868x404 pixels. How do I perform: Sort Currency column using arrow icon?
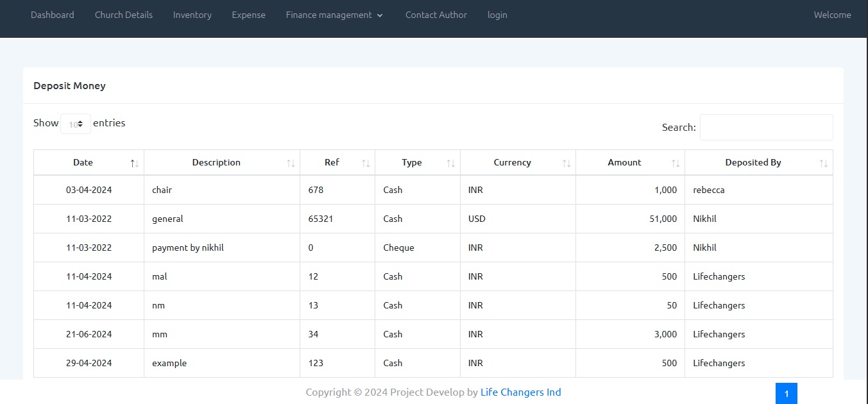click(x=566, y=164)
